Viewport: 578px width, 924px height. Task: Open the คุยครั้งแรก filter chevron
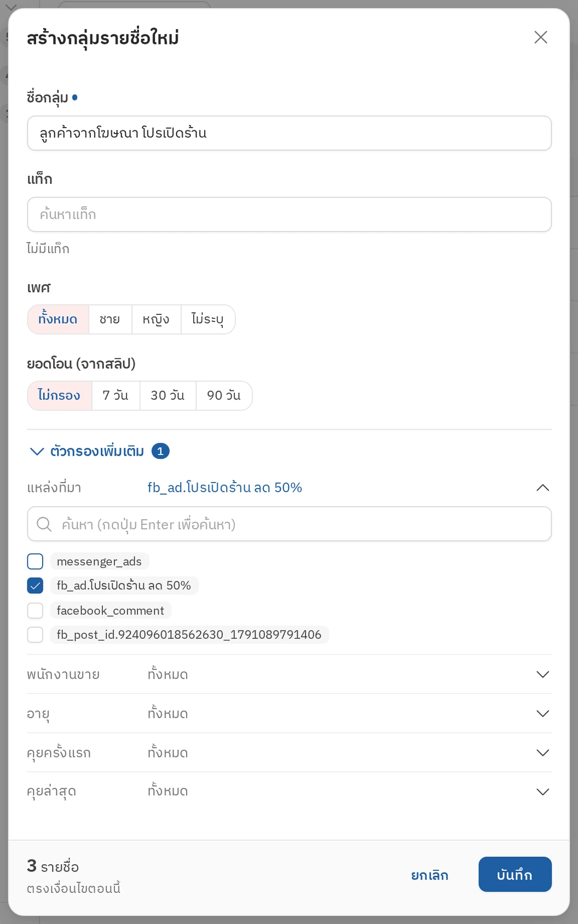click(x=542, y=753)
